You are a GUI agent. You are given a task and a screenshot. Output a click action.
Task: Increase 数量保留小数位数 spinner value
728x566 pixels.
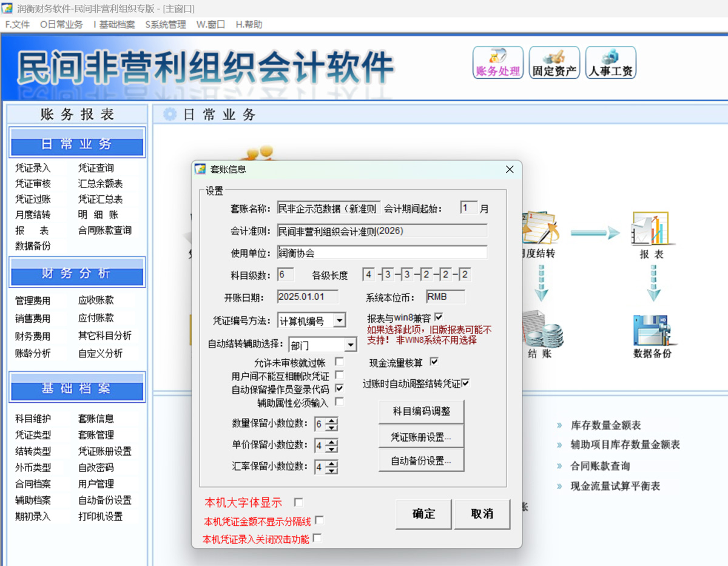pos(332,420)
